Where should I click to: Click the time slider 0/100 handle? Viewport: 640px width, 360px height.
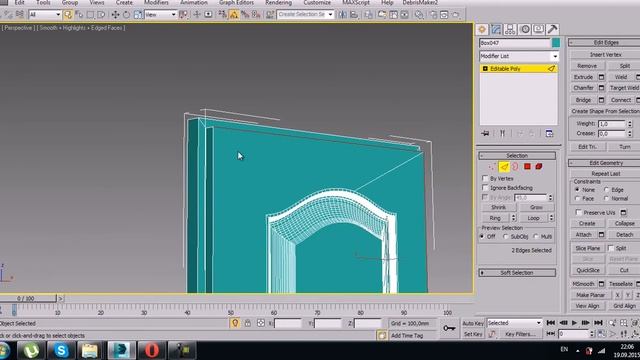pyautogui.click(x=27, y=299)
